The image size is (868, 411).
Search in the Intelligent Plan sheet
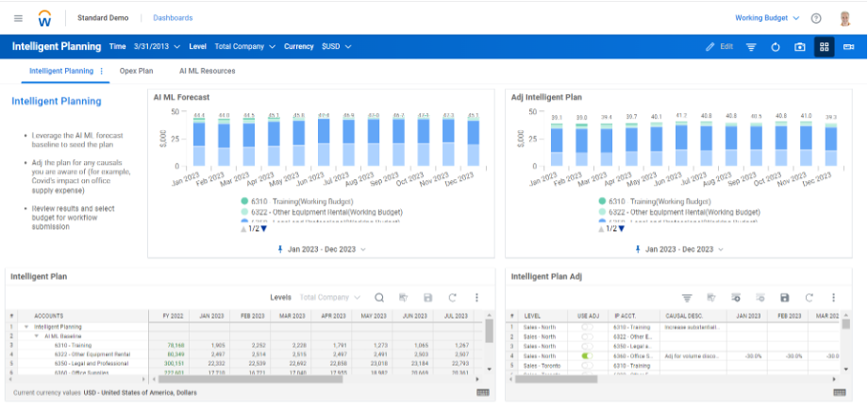click(379, 297)
